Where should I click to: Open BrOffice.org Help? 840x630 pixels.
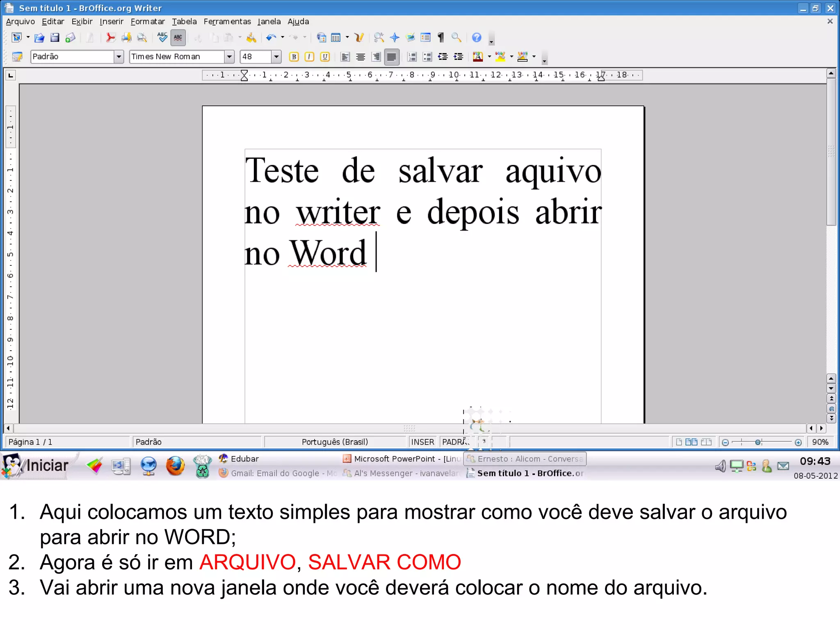point(477,38)
